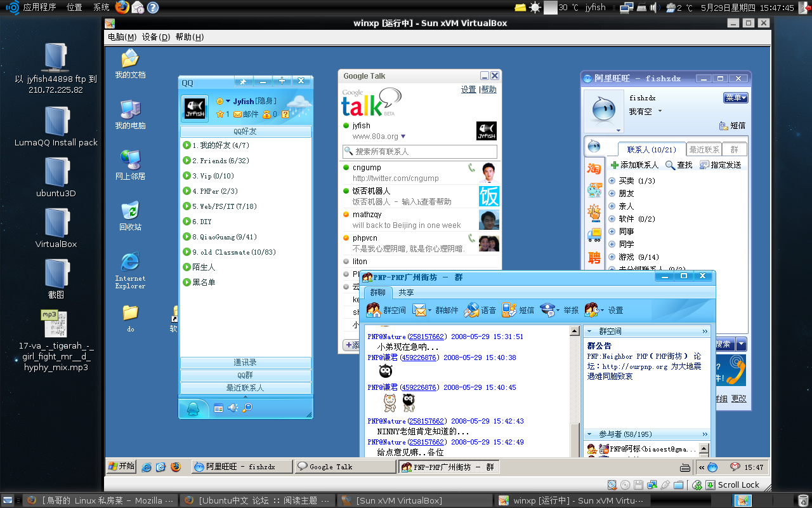Click 指定发送 in AliWangWang toolbar
The image size is (812, 508).
(x=720, y=165)
